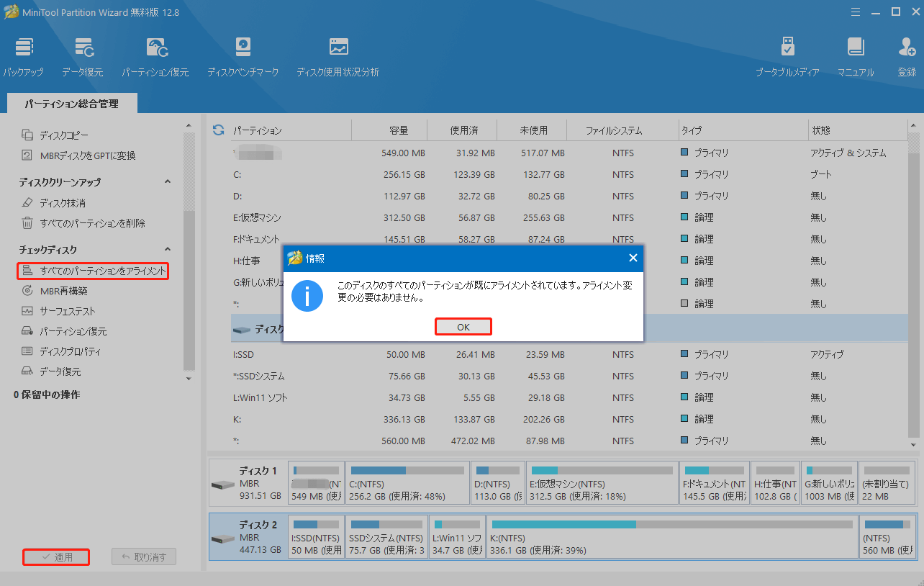Select the 560 MB (NTFS) block
This screenshot has height=586, width=924.
pos(887,538)
